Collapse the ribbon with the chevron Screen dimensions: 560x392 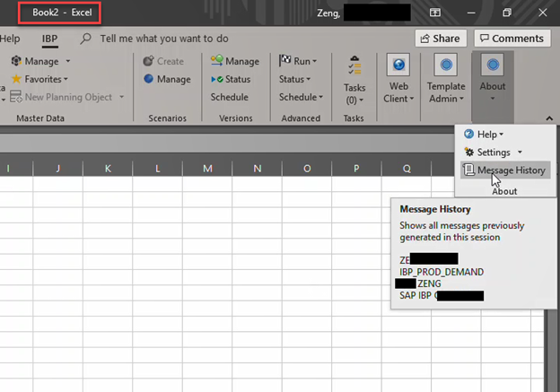click(549, 118)
